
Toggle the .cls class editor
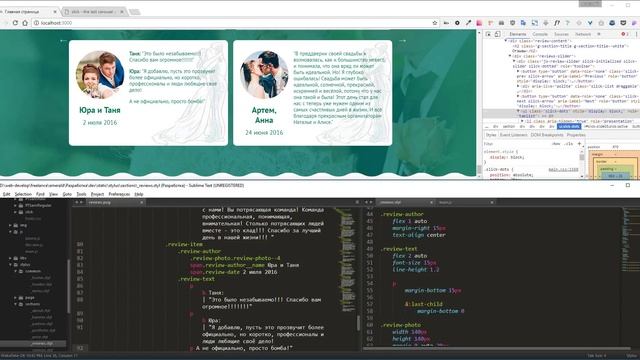pyautogui.click(x=569, y=144)
